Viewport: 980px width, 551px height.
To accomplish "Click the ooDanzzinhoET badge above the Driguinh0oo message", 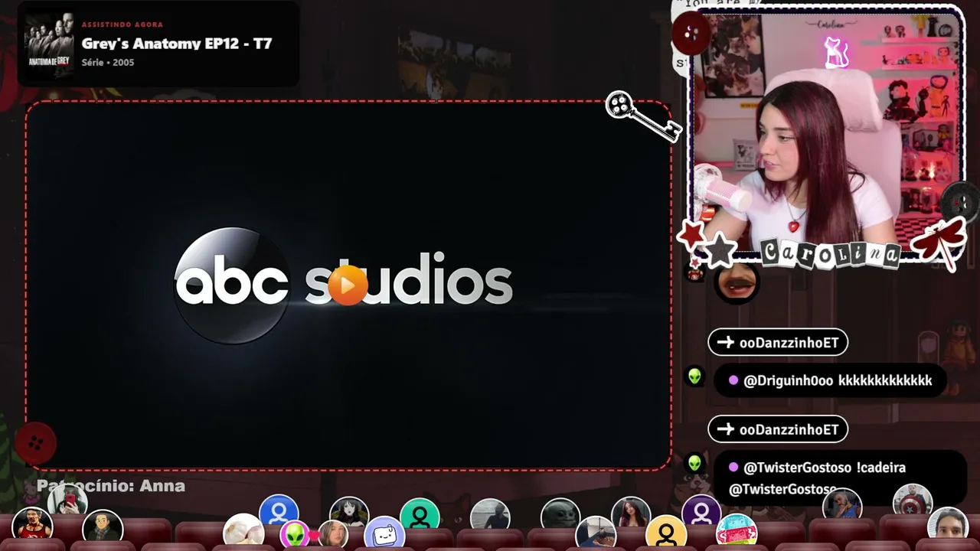I will coord(778,343).
